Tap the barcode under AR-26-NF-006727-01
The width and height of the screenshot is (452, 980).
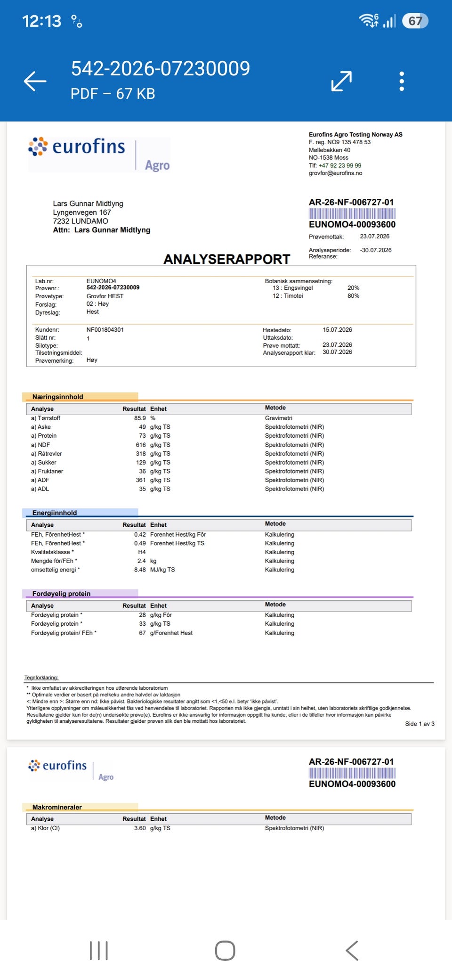[x=352, y=213]
